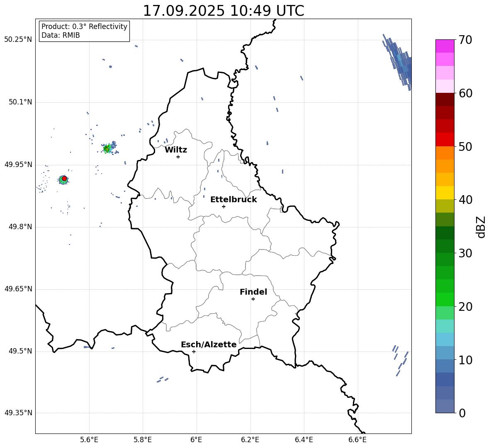This screenshot has height=448, width=491.
Task: Click the Esch/Alzette station cross marker
Action: (x=194, y=351)
